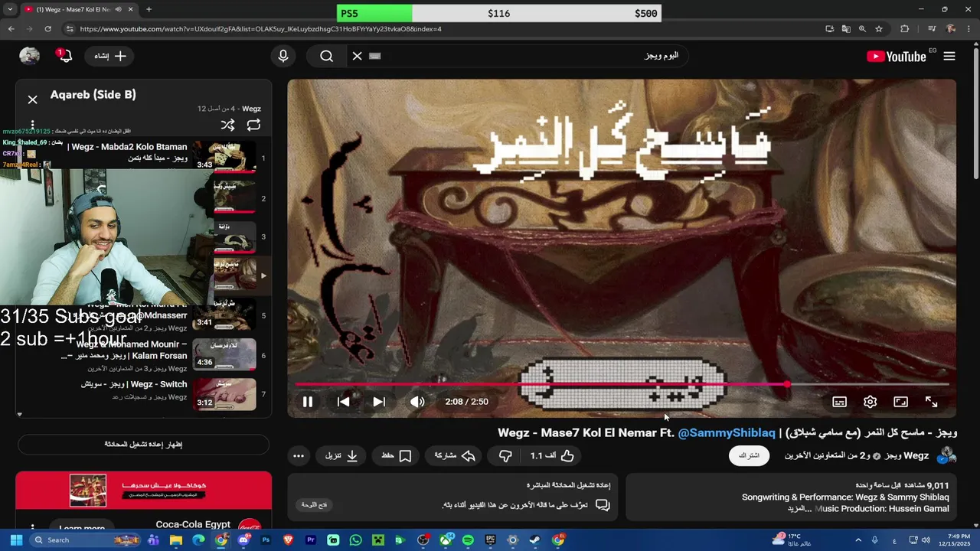Viewport: 980px width, 551px height.
Task: Switch to theater mode in the player
Action: click(x=900, y=402)
